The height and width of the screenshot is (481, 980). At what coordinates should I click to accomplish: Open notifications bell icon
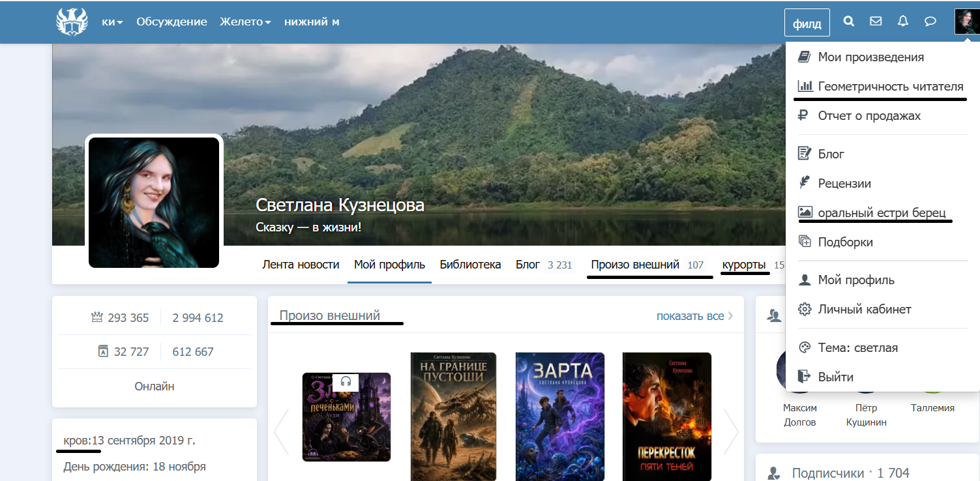click(x=903, y=22)
